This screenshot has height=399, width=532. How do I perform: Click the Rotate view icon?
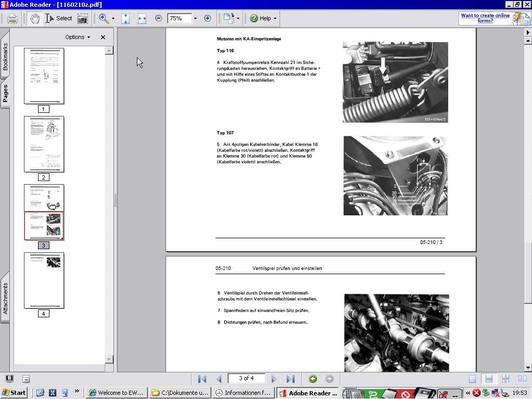(229, 19)
